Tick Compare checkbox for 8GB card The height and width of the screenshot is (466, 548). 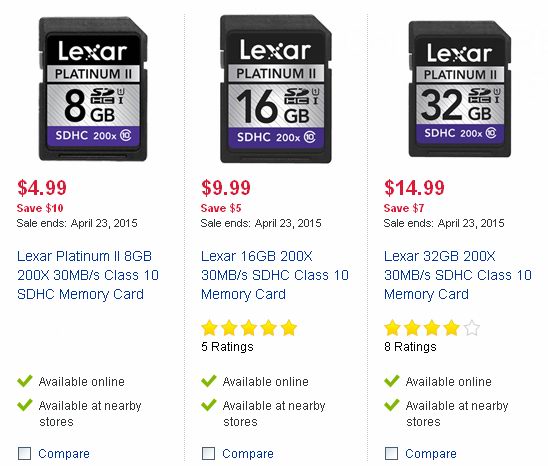tap(24, 453)
